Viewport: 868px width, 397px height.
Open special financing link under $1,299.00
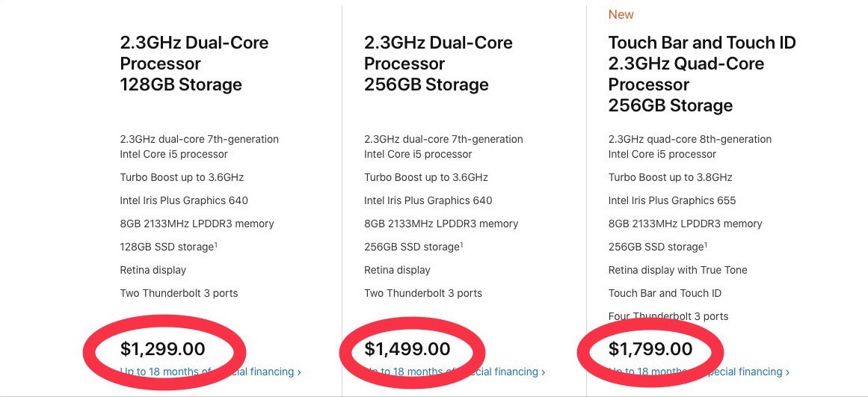coord(210,372)
